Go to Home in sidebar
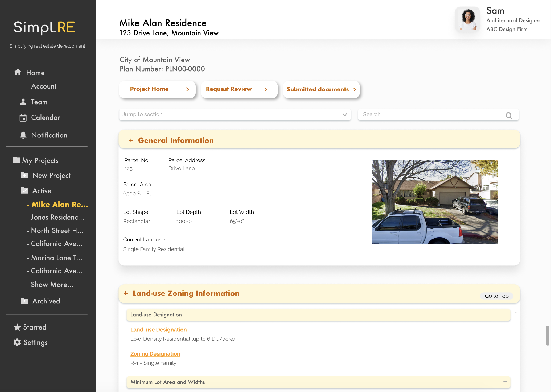 point(35,73)
